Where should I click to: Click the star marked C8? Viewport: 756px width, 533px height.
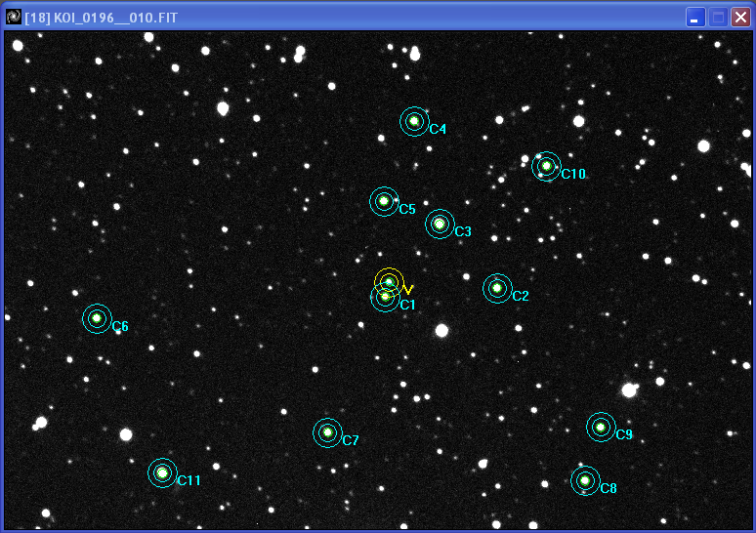[585, 480]
